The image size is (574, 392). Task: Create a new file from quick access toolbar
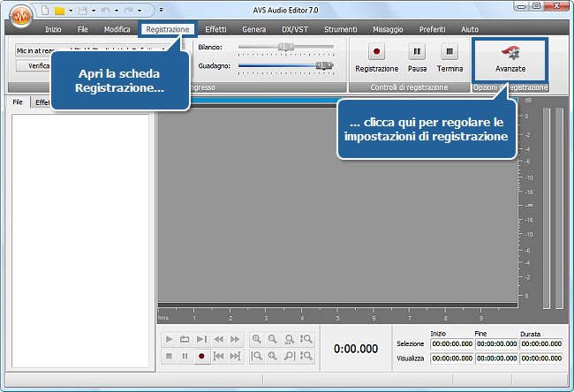(x=45, y=11)
